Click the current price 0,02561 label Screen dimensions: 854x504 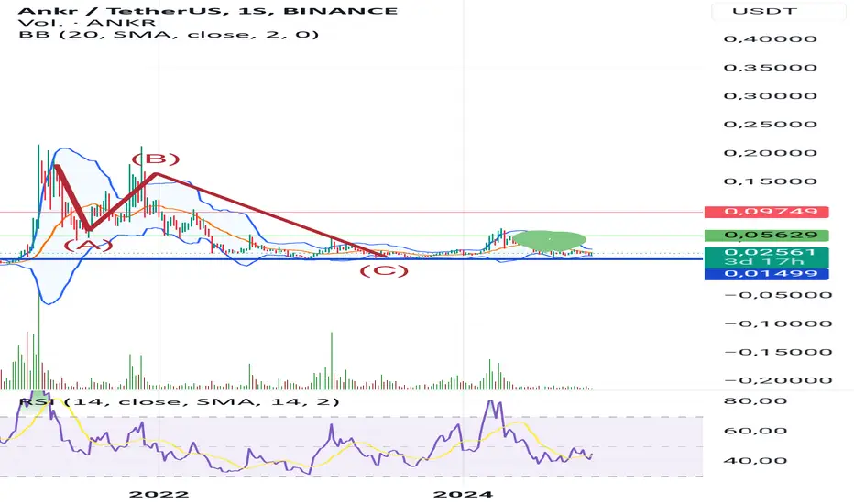coord(766,252)
